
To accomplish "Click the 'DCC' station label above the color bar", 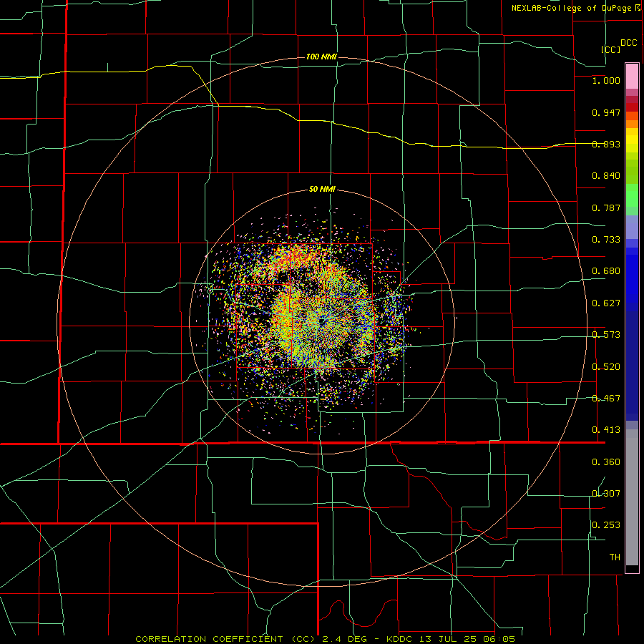I will (x=628, y=43).
